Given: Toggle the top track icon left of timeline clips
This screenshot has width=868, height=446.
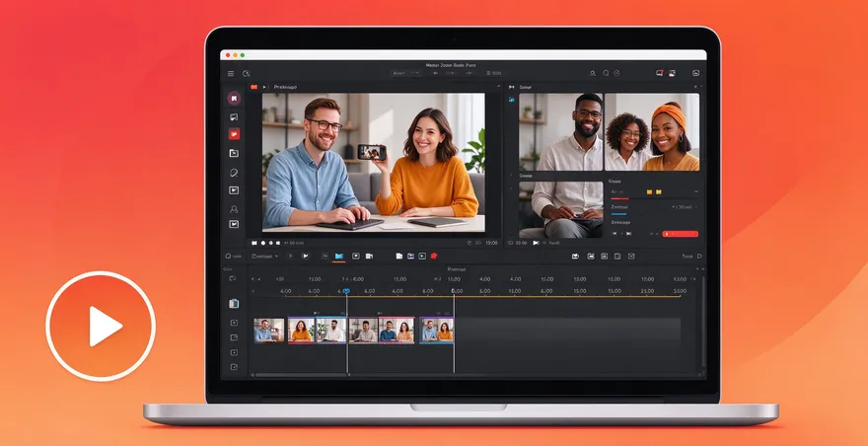Looking at the screenshot, I should tap(234, 323).
